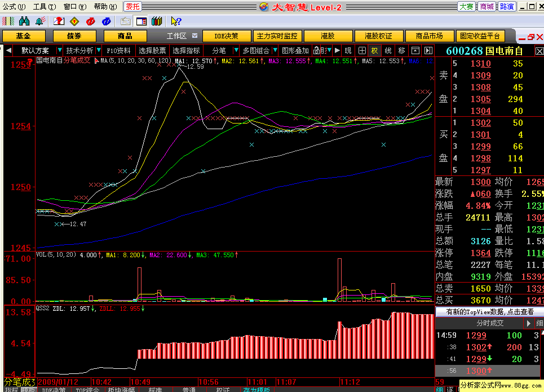The height and width of the screenshot is (392, 544).
Task: Open 主力实时监控 tab
Action: 277,36
